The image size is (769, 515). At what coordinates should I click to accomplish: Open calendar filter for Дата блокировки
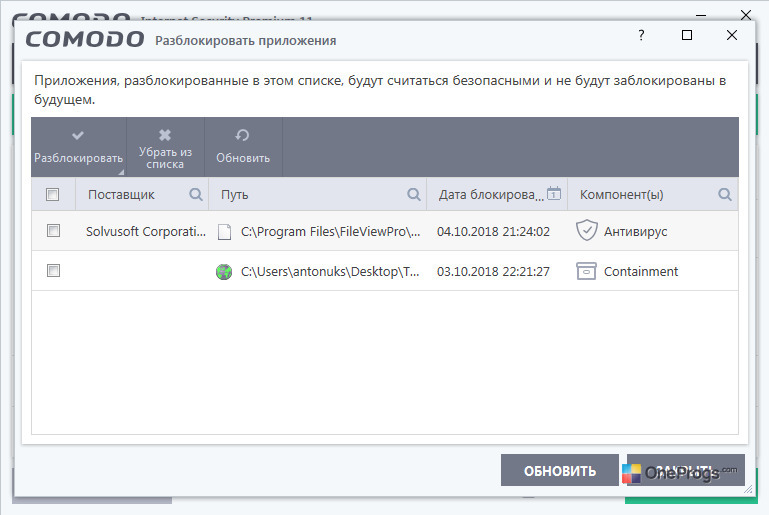pyautogui.click(x=554, y=193)
